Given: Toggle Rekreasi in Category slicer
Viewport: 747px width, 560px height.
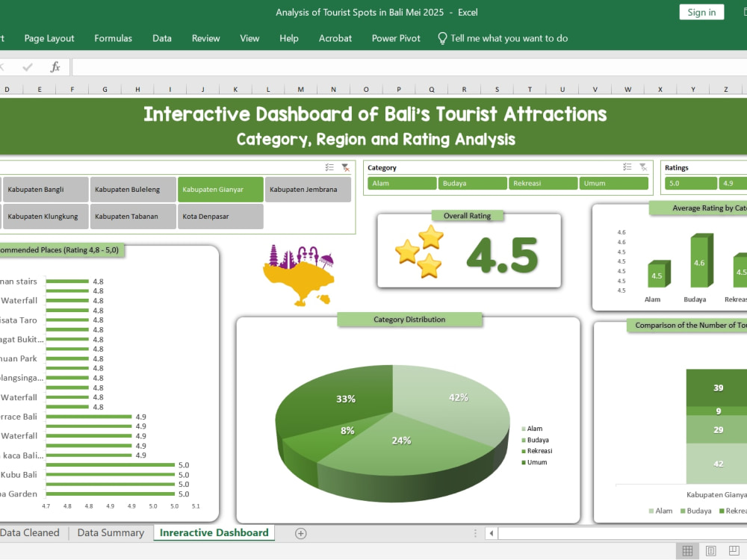Looking at the screenshot, I should [x=543, y=184].
